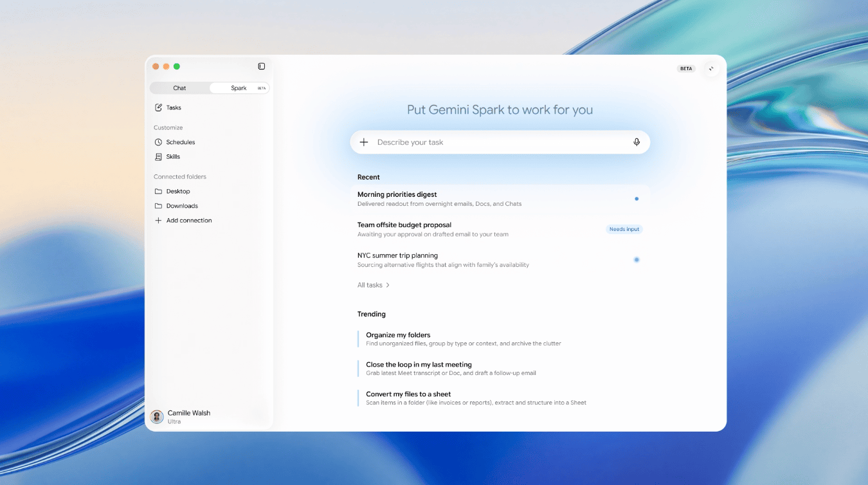Click the minimize-window arrows icon at top right

(x=711, y=68)
